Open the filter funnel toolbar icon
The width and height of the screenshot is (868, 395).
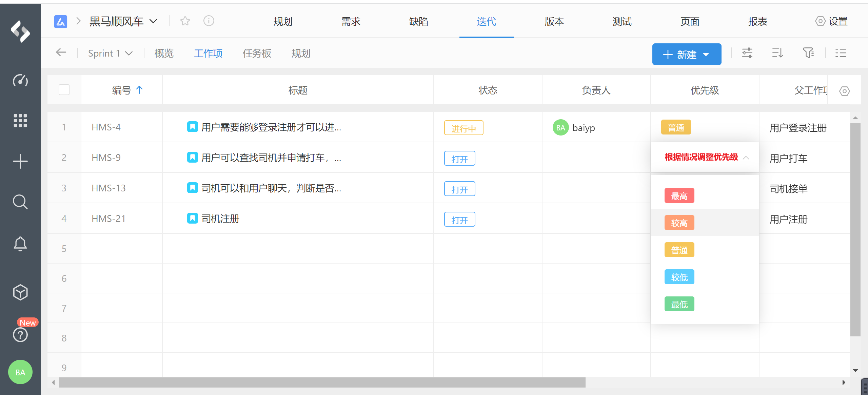point(808,53)
